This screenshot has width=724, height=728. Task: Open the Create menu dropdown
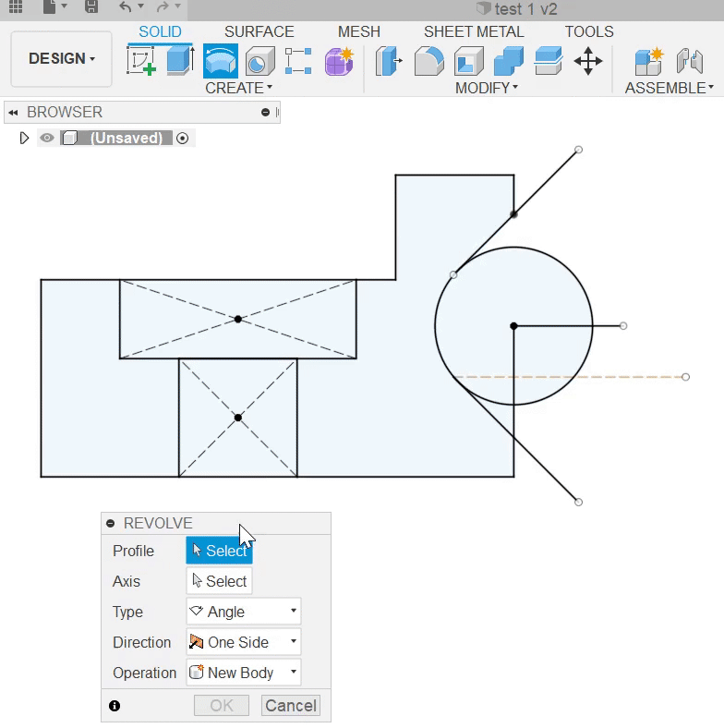click(x=238, y=88)
